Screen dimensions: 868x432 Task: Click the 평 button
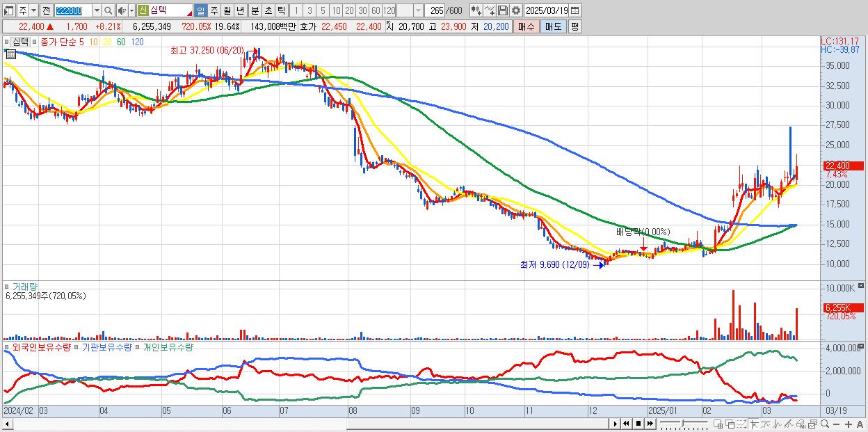[574, 26]
